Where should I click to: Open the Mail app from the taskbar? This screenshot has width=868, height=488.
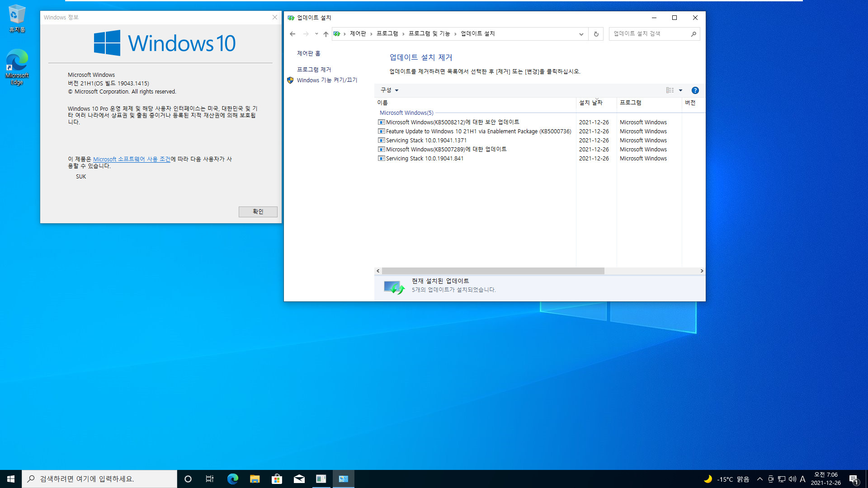pyautogui.click(x=299, y=479)
